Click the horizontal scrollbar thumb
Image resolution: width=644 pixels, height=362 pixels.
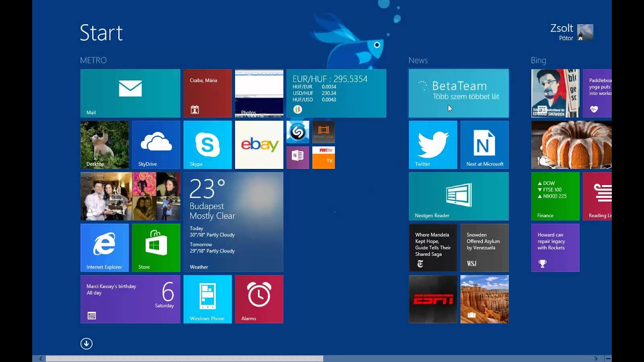[184, 358]
